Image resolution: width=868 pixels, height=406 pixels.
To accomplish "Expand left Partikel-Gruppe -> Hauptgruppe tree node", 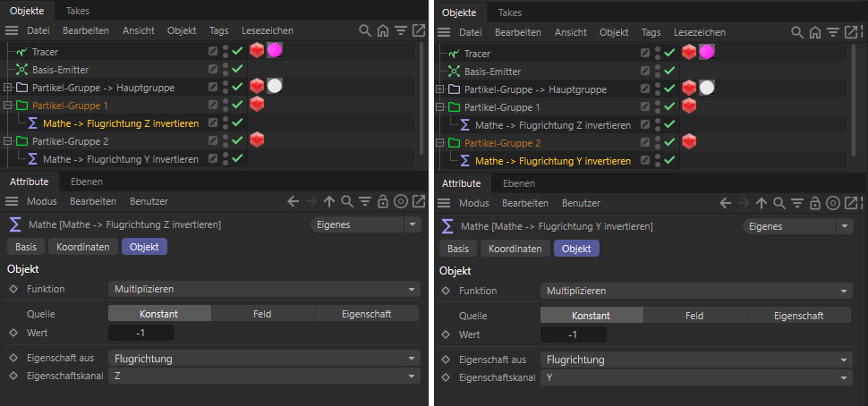I will 8,88.
